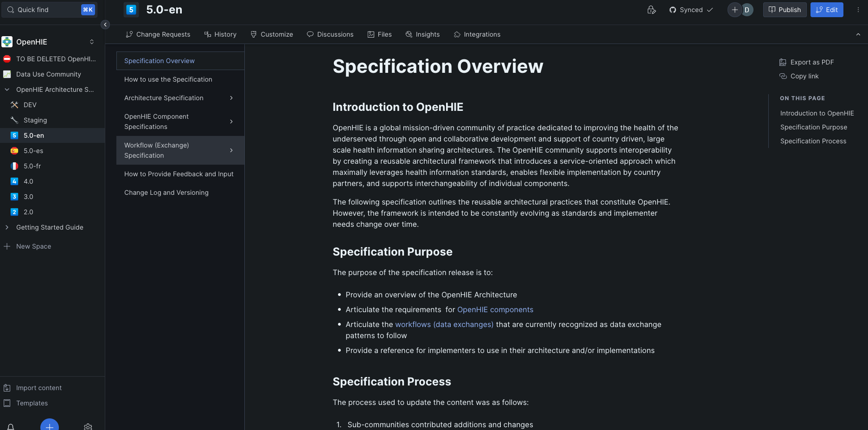Copy link to this page
868x430 pixels.
click(x=799, y=76)
